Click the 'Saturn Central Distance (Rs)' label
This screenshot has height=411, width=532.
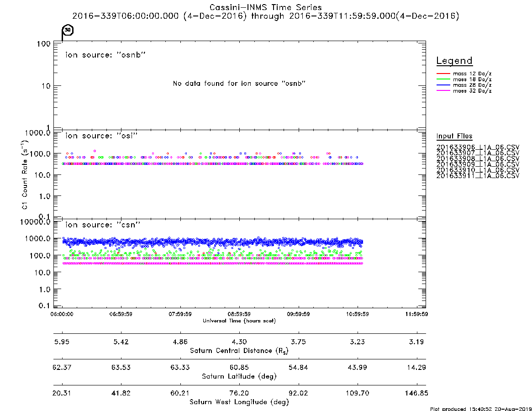(x=239, y=351)
